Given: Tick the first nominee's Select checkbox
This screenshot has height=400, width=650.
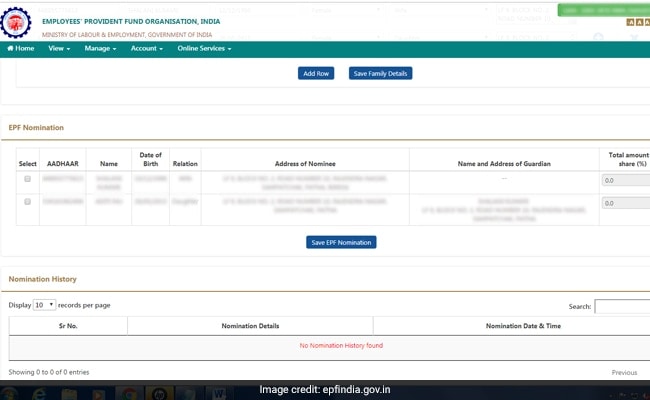Looking at the screenshot, I should 28,179.
